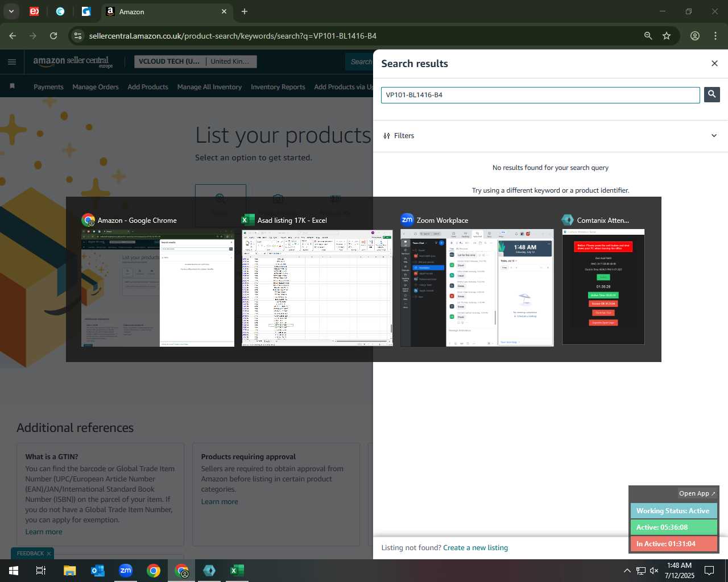This screenshot has width=728, height=582.
Task: Open the Manage All Inventory menu
Action: [209, 87]
